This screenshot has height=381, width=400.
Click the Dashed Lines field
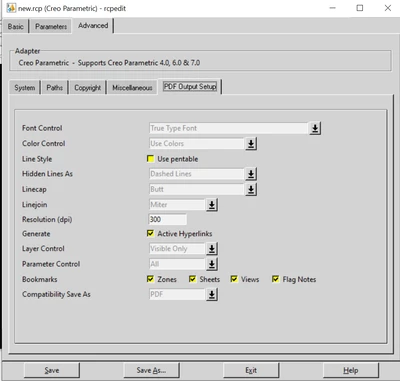[x=197, y=174]
